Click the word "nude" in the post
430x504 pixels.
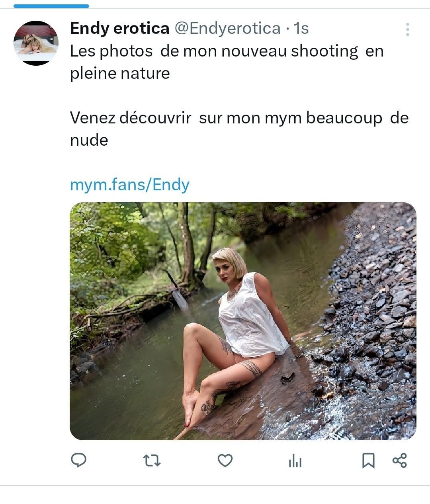[x=89, y=140]
